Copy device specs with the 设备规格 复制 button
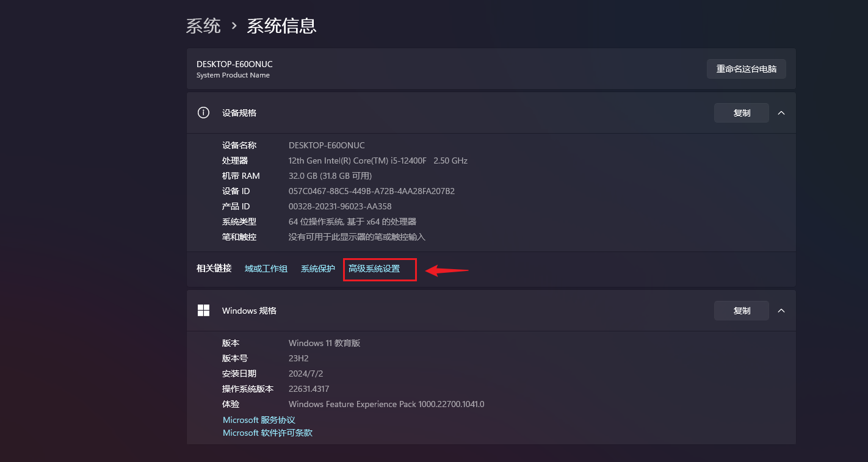Image resolution: width=868 pixels, height=462 pixels. (x=741, y=113)
